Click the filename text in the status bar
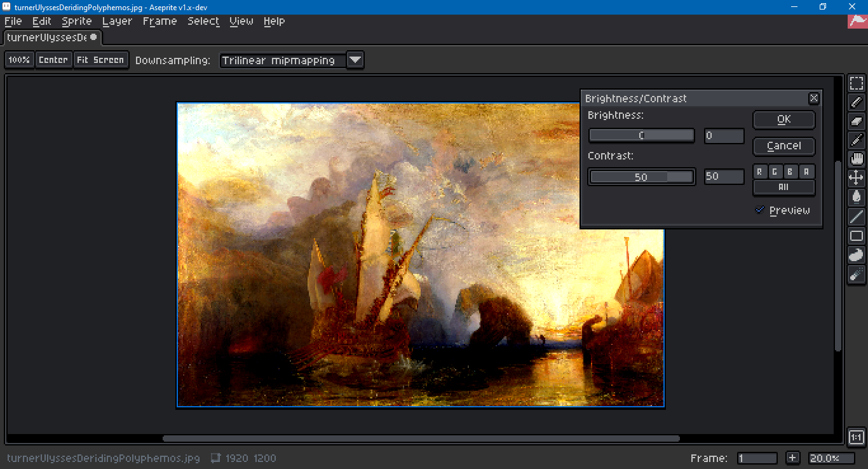 pos(104,458)
